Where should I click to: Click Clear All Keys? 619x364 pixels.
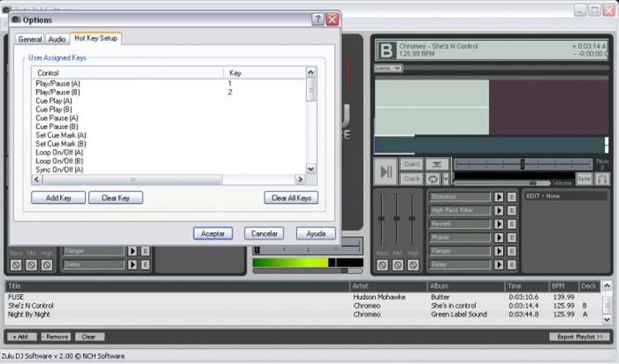point(291,198)
